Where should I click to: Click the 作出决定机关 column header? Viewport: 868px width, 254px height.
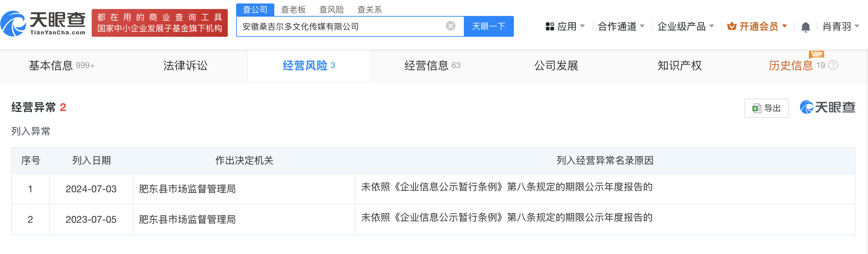[244, 160]
